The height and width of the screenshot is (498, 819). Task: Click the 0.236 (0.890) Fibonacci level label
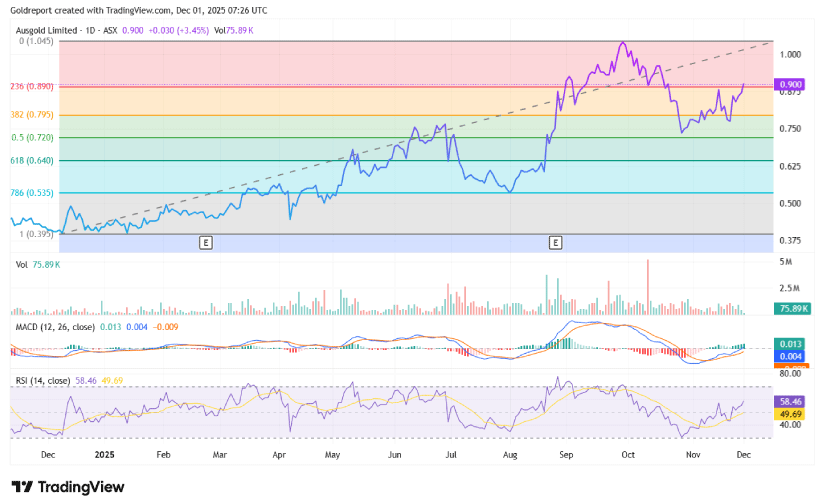(x=31, y=87)
